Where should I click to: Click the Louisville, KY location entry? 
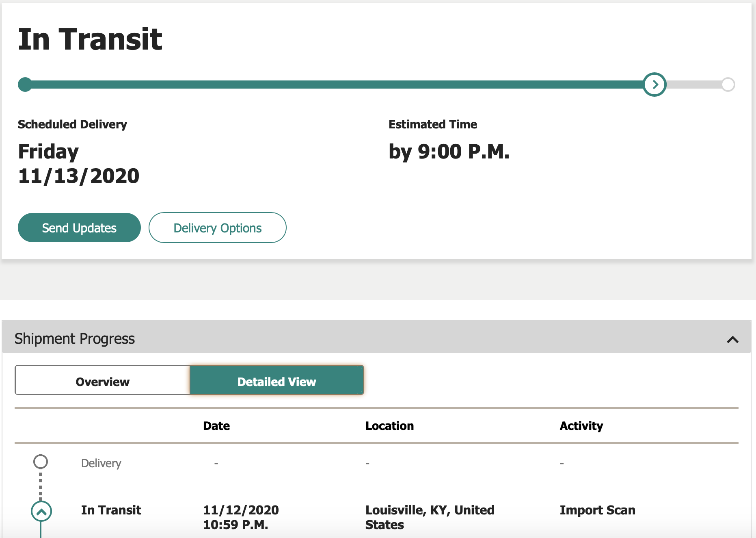tap(430, 517)
